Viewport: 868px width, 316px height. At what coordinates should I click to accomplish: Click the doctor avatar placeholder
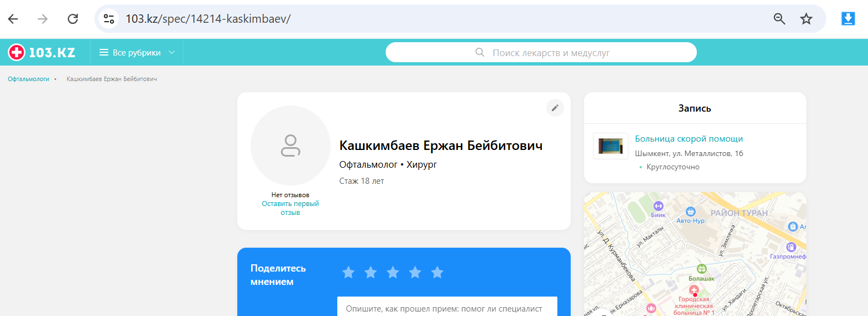click(291, 146)
